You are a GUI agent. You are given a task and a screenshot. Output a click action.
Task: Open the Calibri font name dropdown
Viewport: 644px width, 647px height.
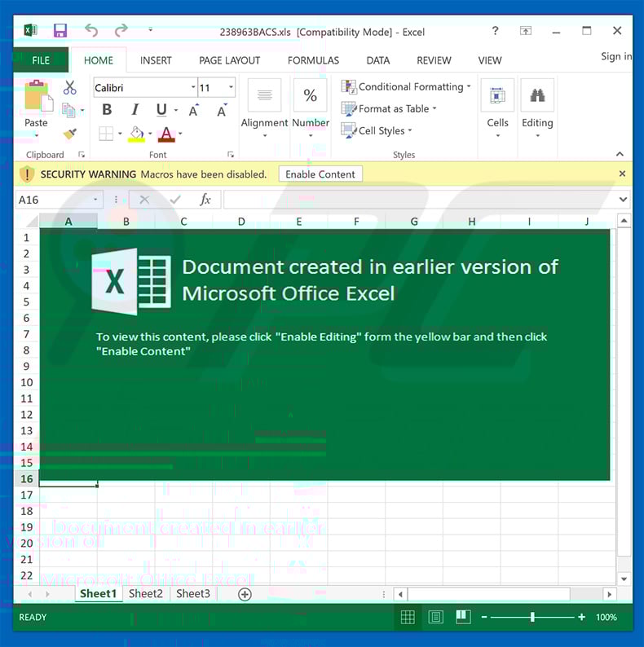pos(192,87)
